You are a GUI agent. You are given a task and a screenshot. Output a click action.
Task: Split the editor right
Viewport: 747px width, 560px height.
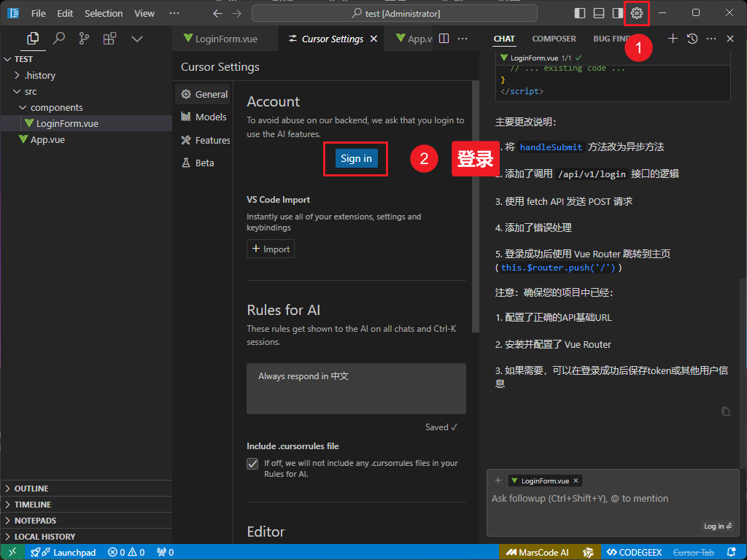pos(444,39)
